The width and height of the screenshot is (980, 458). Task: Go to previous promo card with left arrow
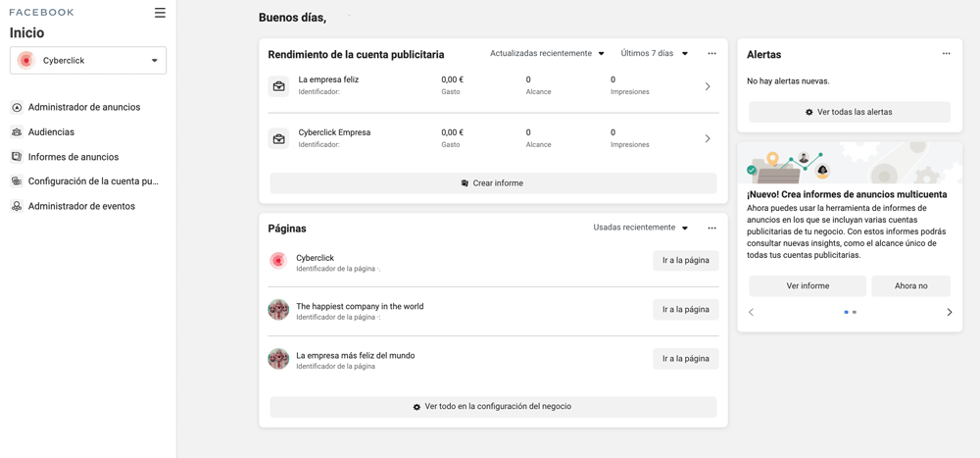(752, 312)
